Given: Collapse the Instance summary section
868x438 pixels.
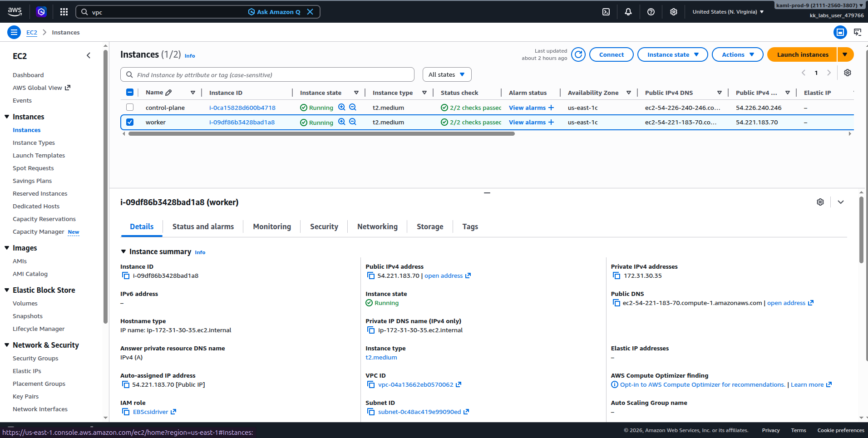Looking at the screenshot, I should tap(123, 251).
